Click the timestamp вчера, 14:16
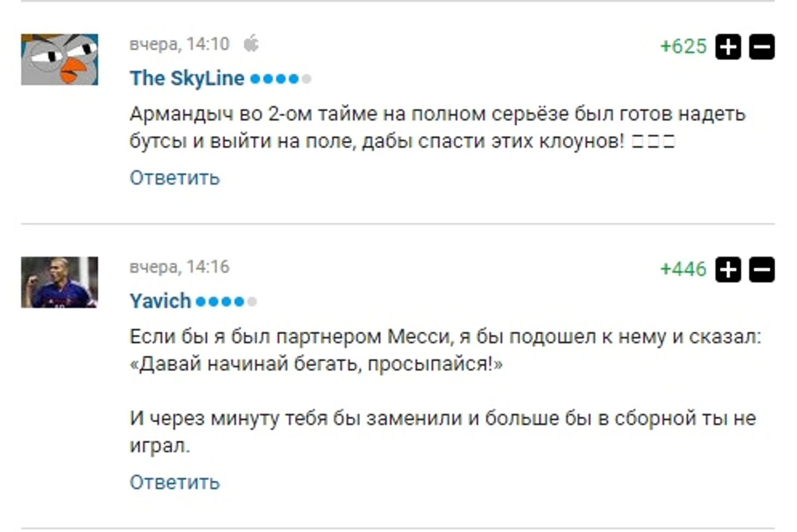The image size is (797, 532). pyautogui.click(x=180, y=266)
